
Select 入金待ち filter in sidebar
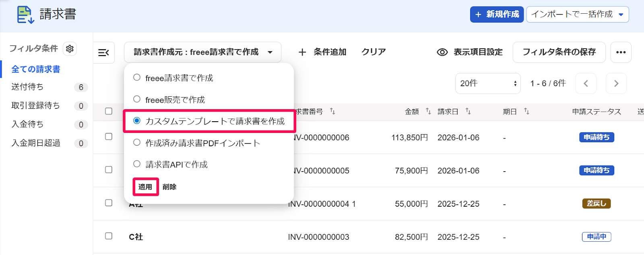[27, 124]
